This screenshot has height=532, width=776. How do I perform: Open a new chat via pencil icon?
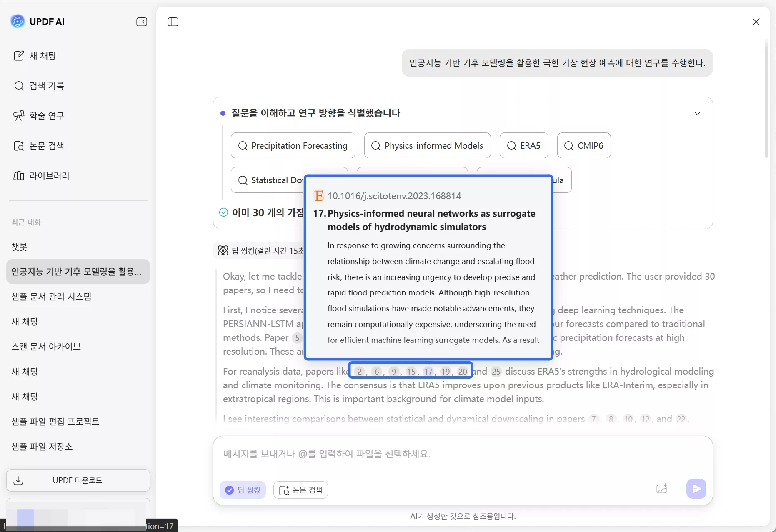click(19, 55)
